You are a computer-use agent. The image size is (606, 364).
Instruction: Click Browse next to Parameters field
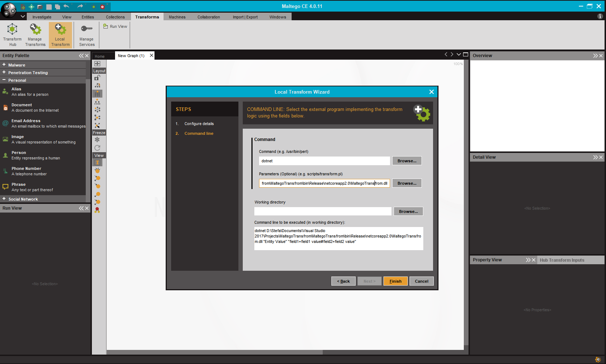(407, 183)
